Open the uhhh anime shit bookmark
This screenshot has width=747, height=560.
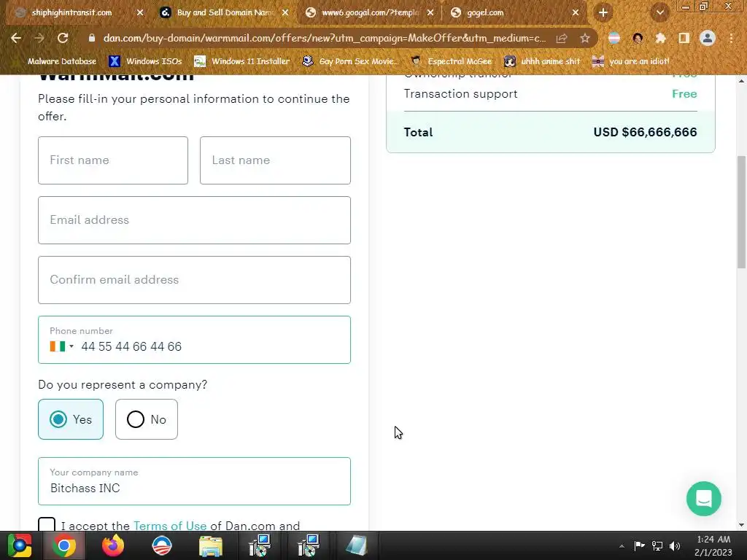click(542, 61)
